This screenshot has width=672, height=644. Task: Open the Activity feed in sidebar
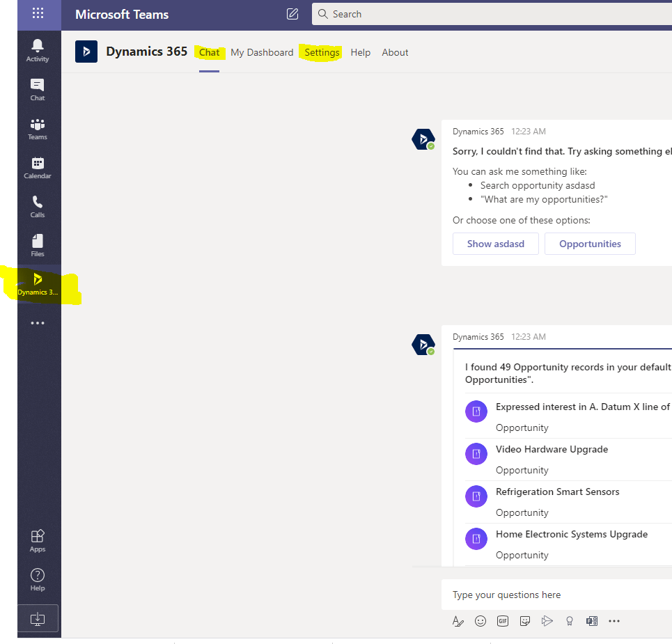[x=38, y=50]
